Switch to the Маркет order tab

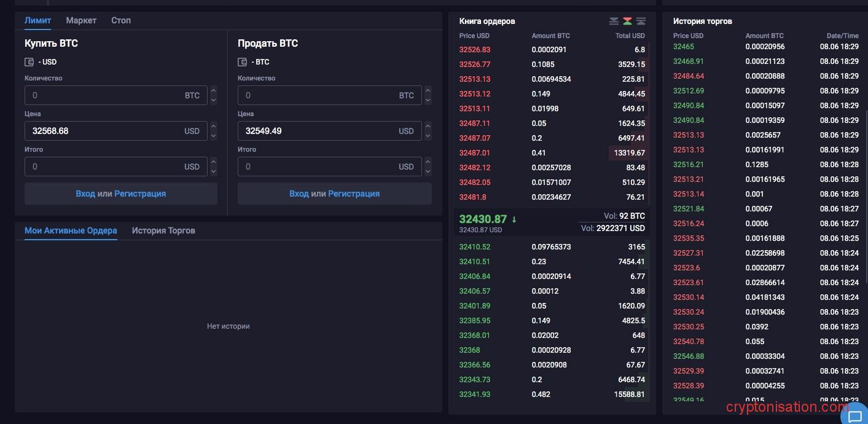[x=81, y=20]
